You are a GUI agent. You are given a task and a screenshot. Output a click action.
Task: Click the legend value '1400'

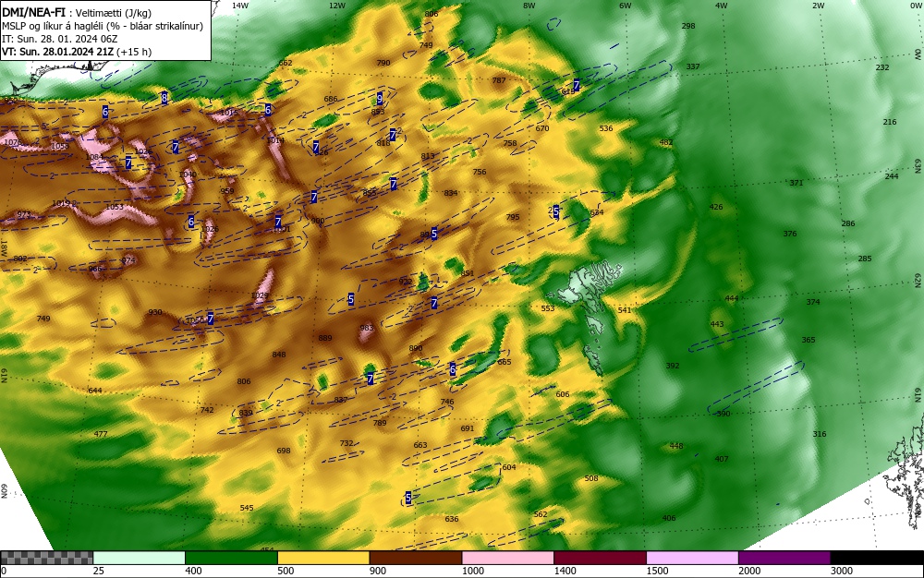click(565, 571)
